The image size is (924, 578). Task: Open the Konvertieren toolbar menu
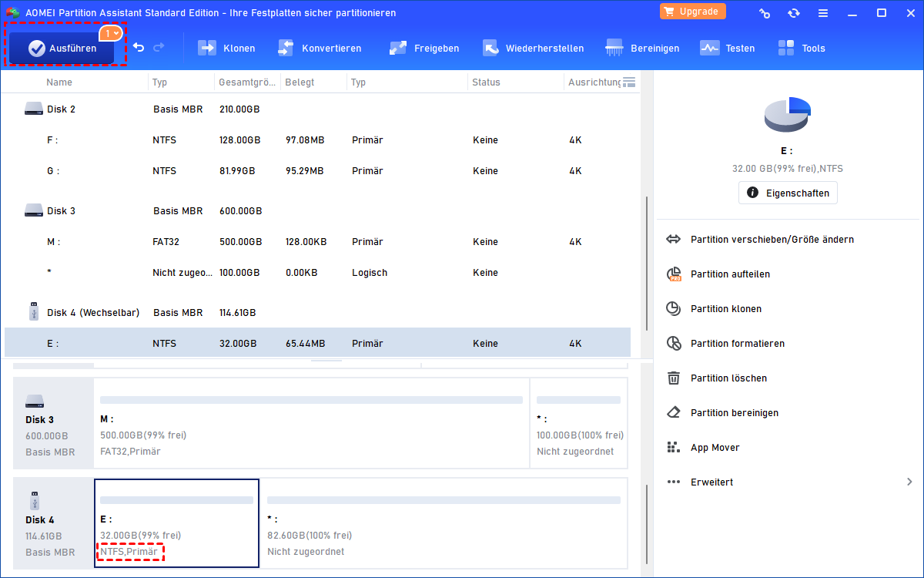coord(319,48)
